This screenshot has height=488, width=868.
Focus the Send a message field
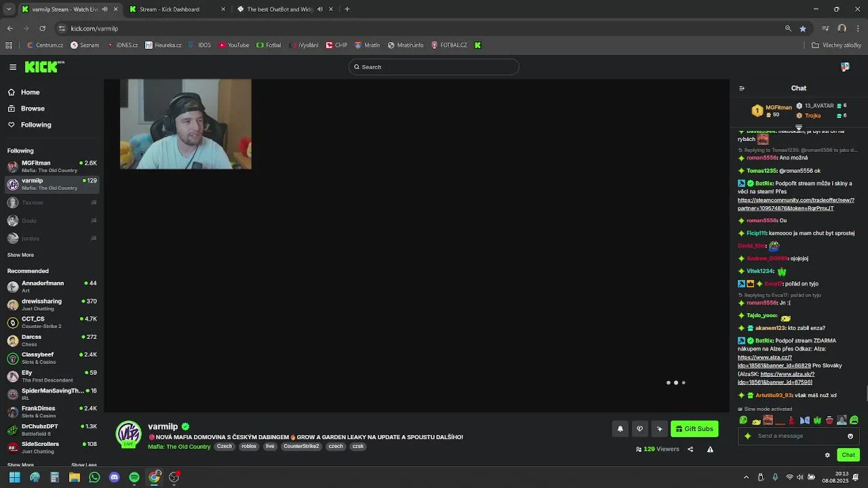point(799,436)
